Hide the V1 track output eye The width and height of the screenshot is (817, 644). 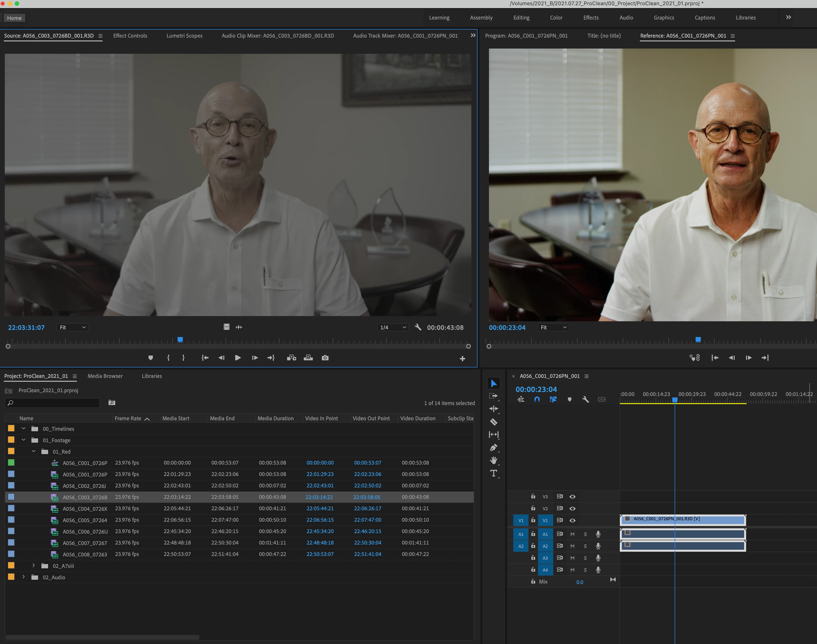pos(572,520)
